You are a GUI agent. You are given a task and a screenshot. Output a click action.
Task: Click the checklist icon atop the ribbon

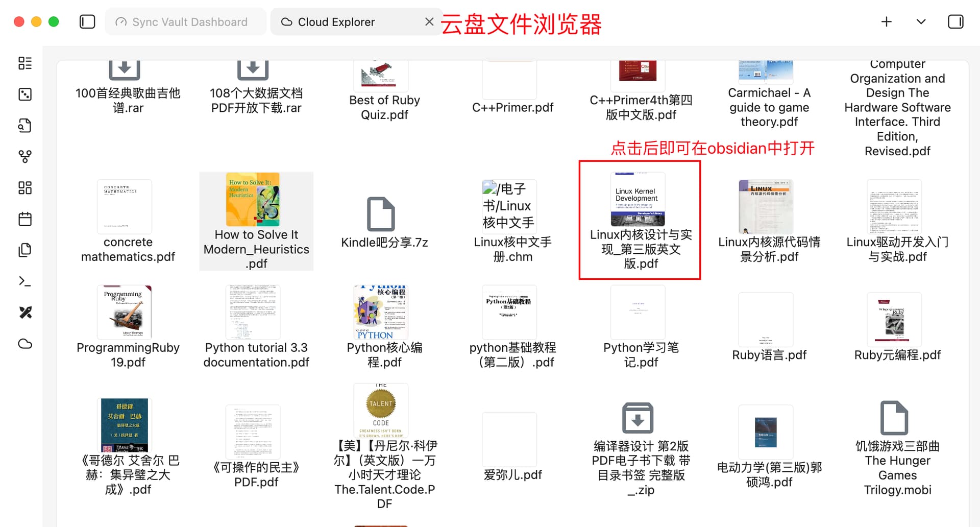[25, 63]
